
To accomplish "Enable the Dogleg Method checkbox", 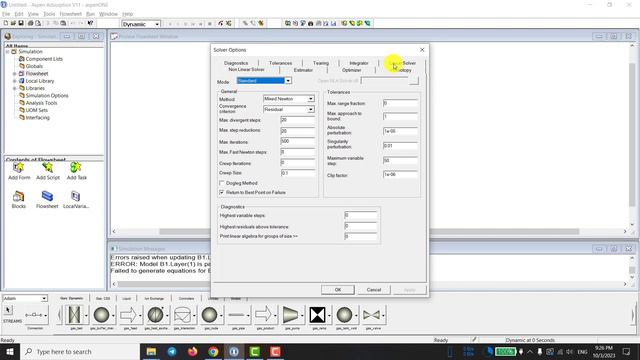I will 222,183.
